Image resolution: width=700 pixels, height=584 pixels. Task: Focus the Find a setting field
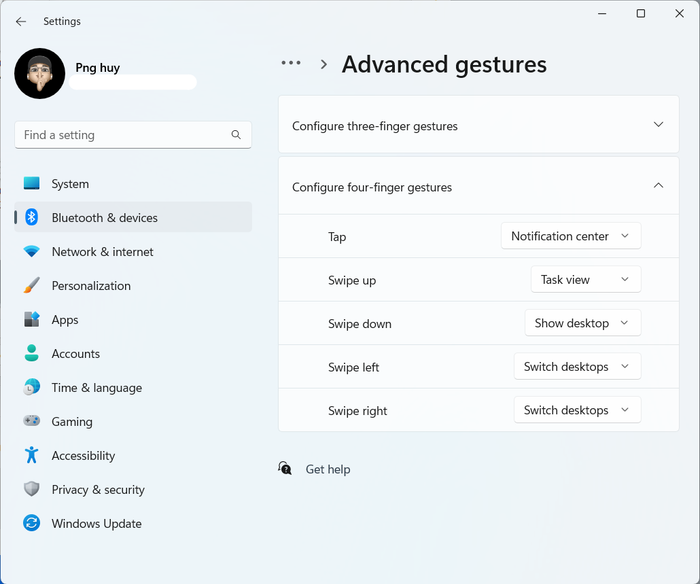coord(133,134)
